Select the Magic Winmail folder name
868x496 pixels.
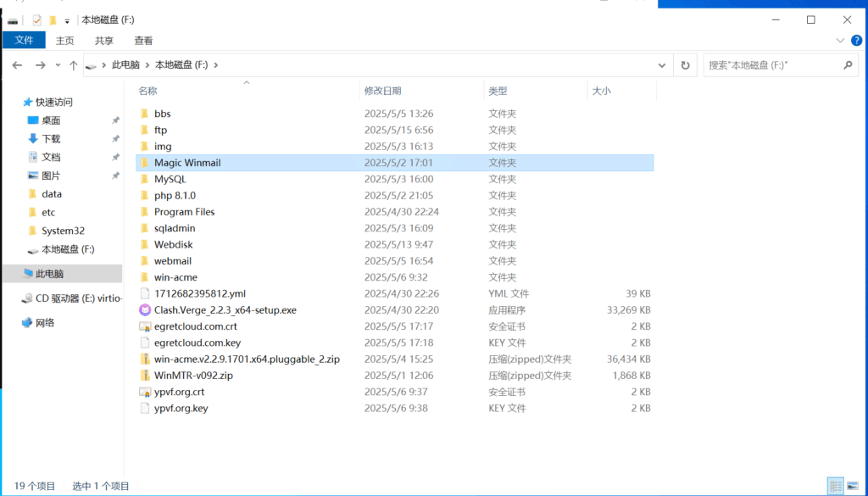point(187,163)
